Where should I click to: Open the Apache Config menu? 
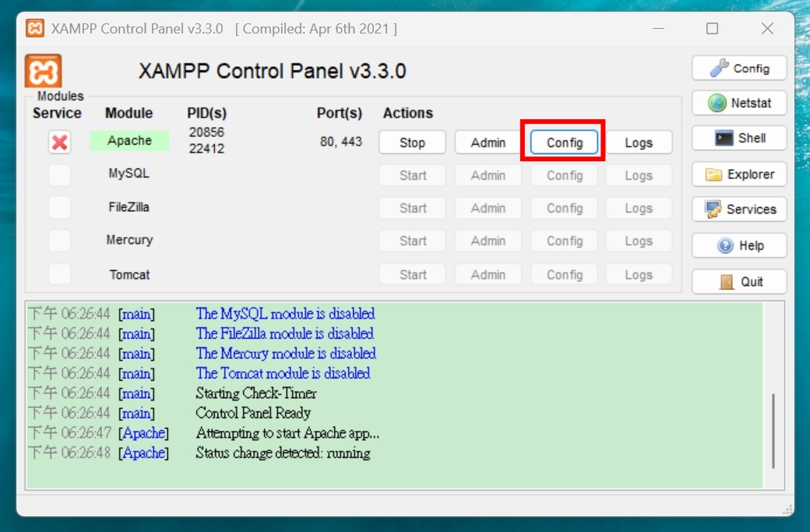564,142
